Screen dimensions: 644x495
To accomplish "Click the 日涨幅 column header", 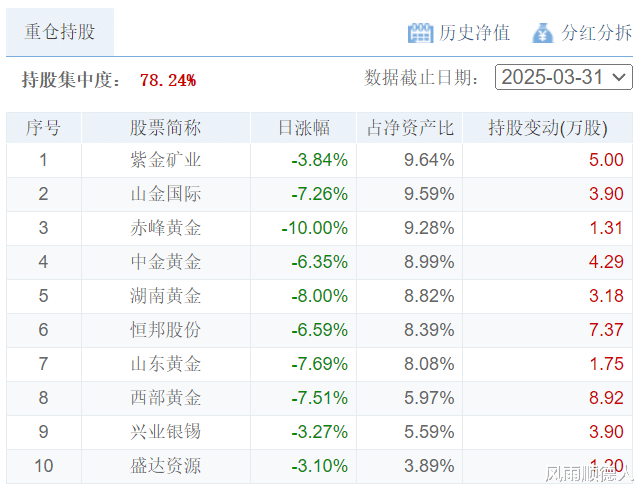I will [x=304, y=128].
